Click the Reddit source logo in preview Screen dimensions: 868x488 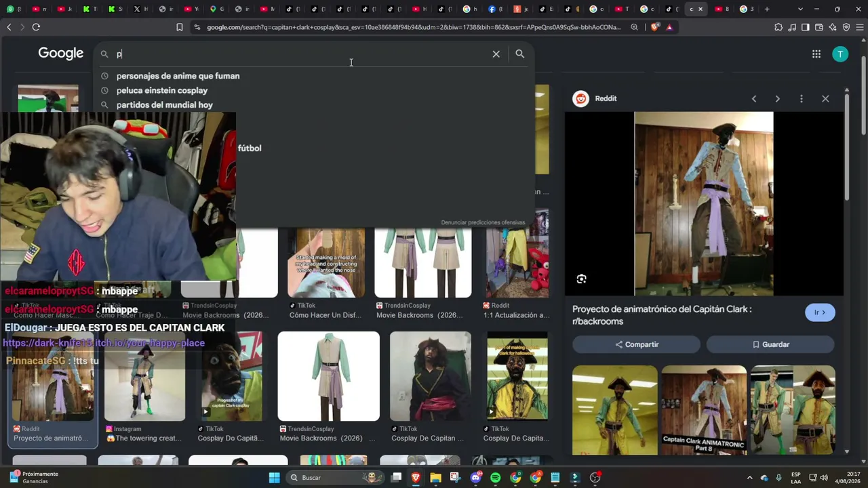click(580, 98)
